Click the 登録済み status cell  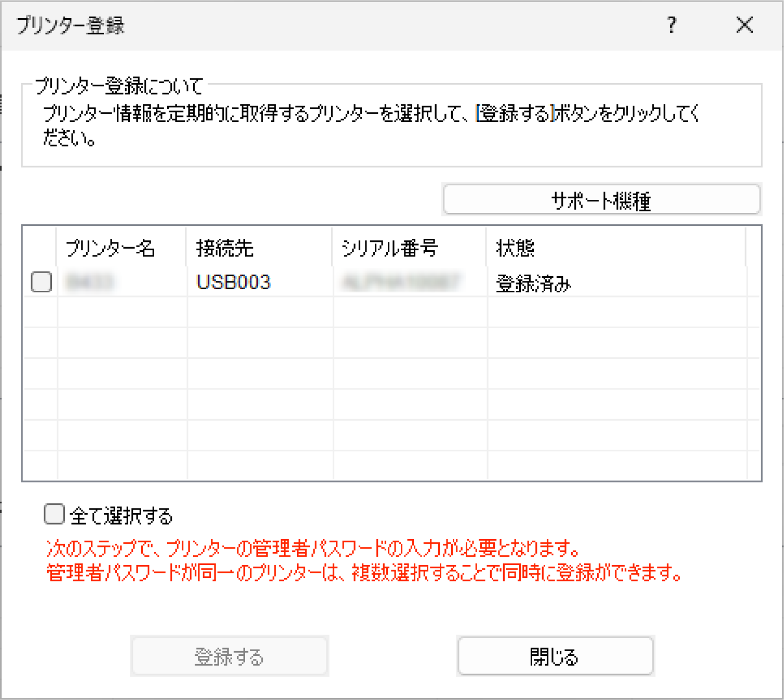[x=533, y=283]
